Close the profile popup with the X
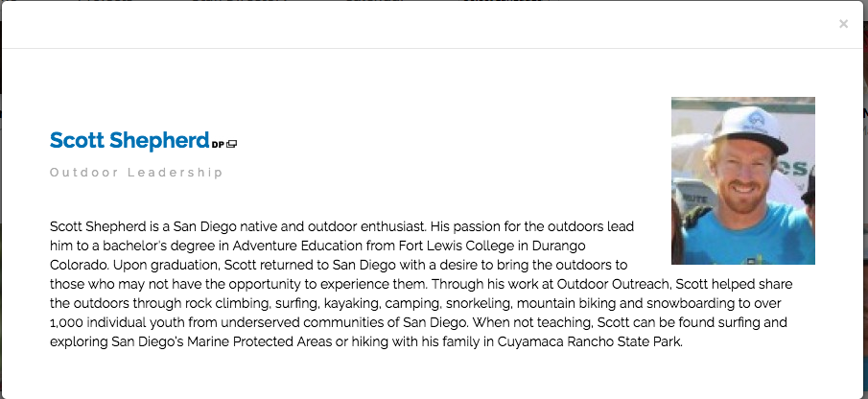Image resolution: width=868 pixels, height=399 pixels. pyautogui.click(x=843, y=24)
